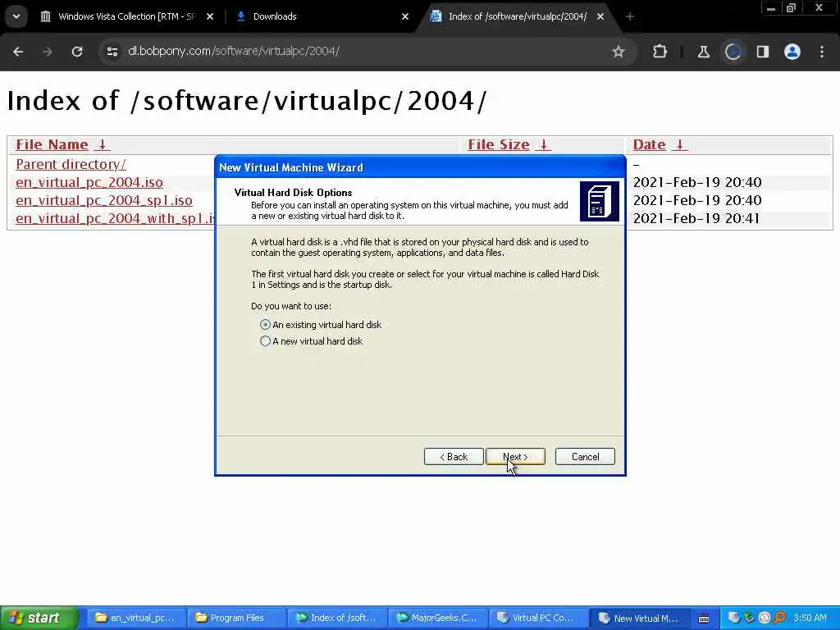840x630 pixels.
Task: Reload the browser page
Action: pos(77,52)
